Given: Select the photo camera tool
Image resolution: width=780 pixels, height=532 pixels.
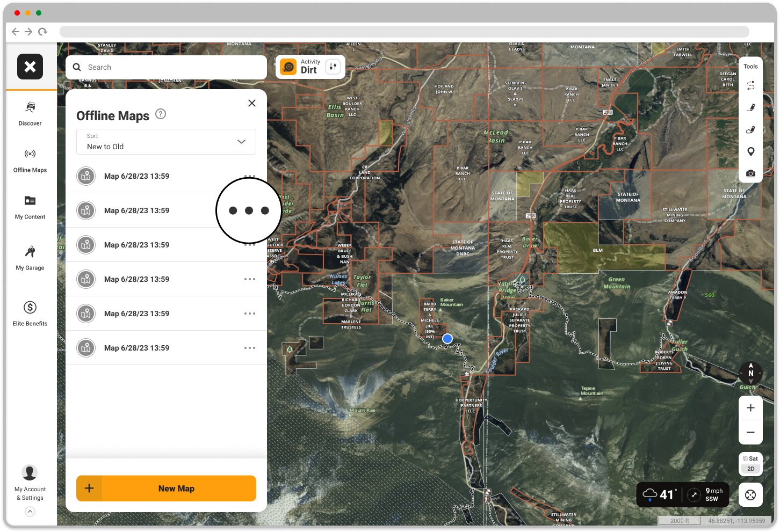Looking at the screenshot, I should pyautogui.click(x=751, y=173).
